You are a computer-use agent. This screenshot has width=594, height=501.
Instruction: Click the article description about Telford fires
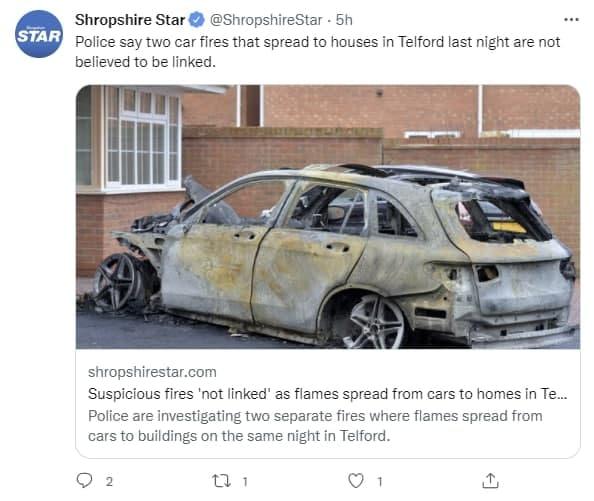(315, 426)
